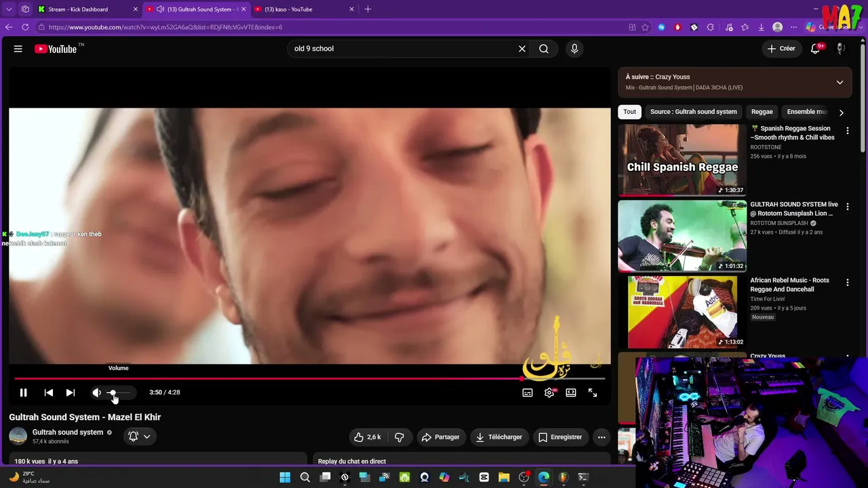Open the Gultrah sound system channel name

point(68,432)
